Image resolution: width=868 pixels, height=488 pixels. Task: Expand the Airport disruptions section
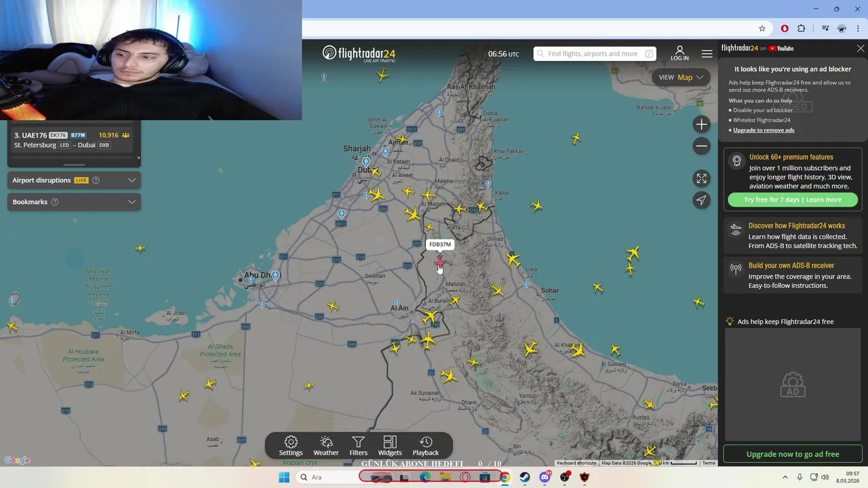(x=132, y=180)
